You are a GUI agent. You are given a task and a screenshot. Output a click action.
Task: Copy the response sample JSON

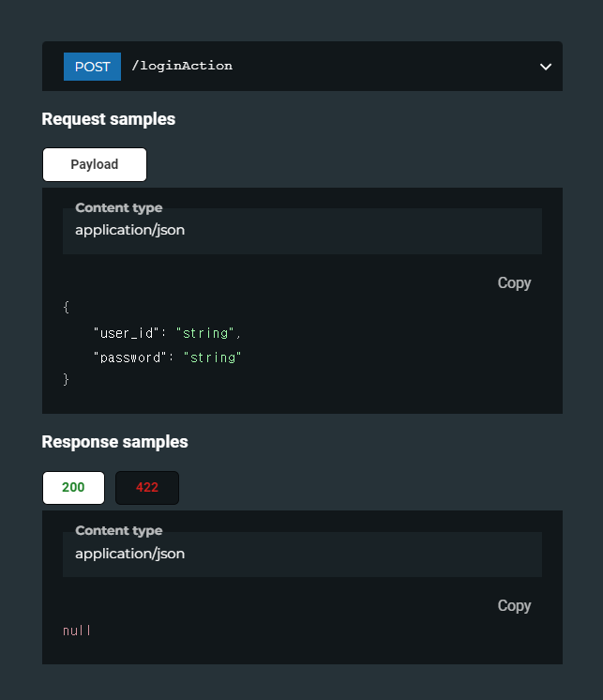514,606
